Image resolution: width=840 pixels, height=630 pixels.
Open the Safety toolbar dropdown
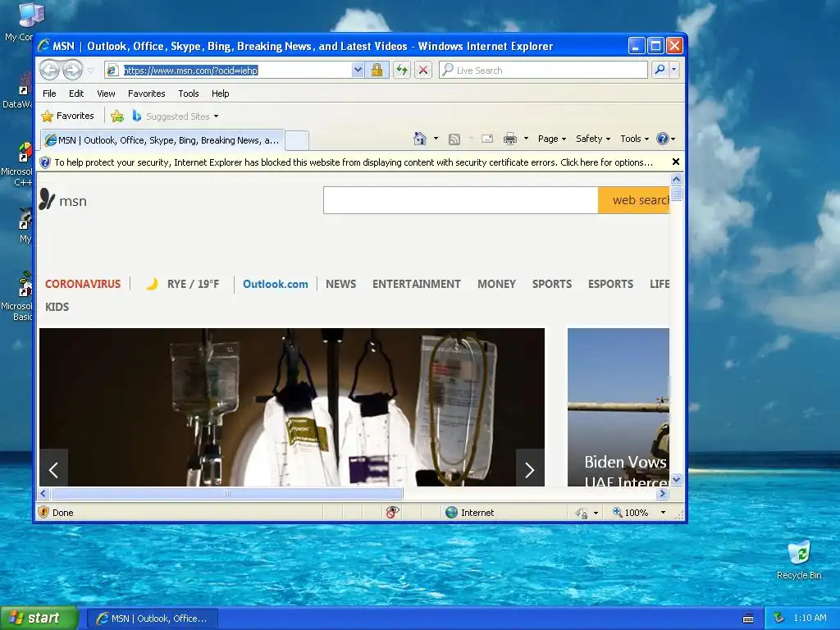click(x=592, y=139)
